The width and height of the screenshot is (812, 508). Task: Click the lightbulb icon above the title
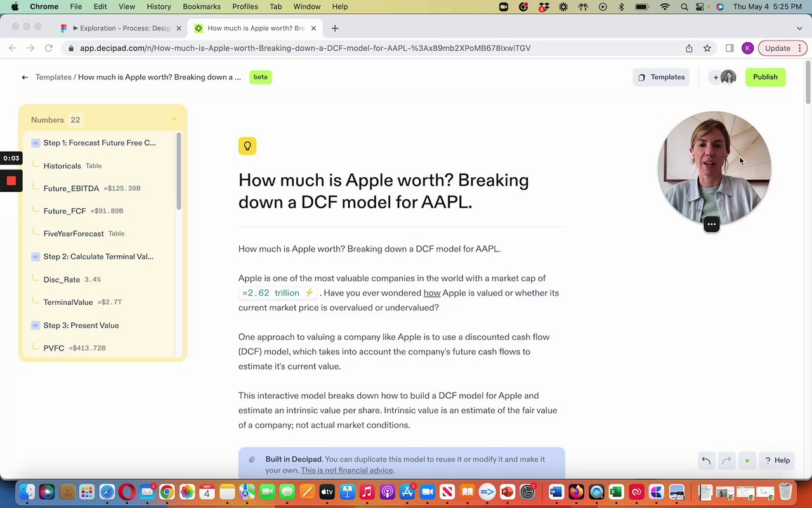point(247,146)
